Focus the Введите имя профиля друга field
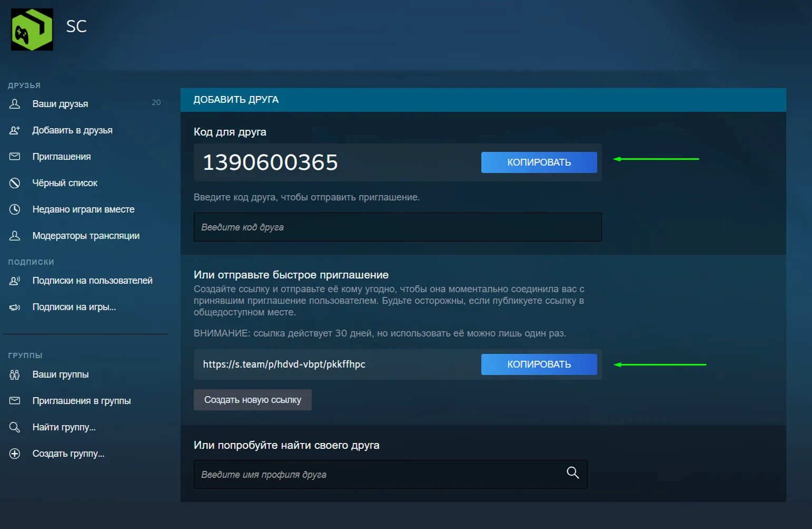This screenshot has height=529, width=812. click(390, 475)
